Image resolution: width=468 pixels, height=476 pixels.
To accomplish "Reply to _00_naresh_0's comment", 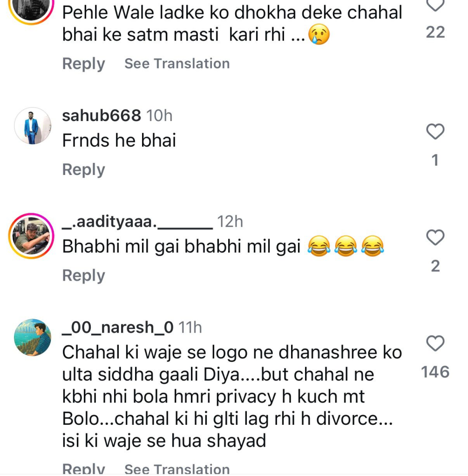I will tap(83, 469).
